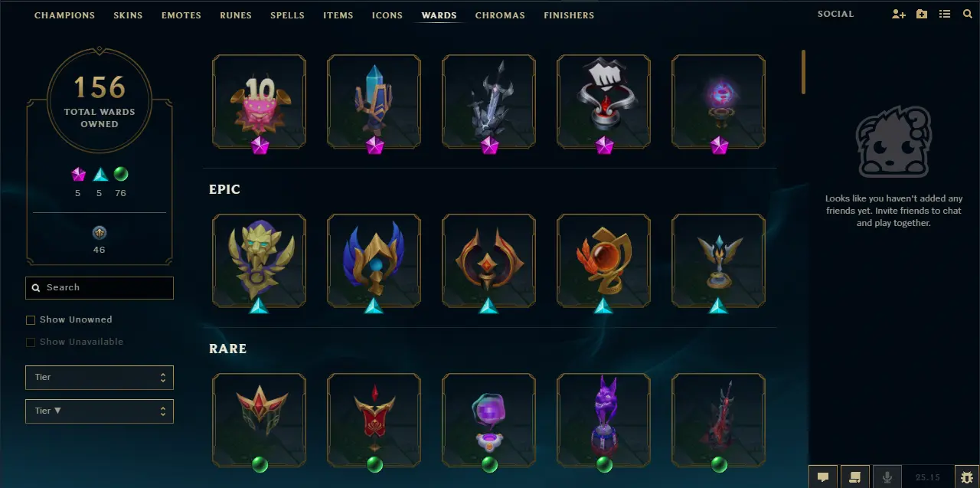Click the ward Search input field
Screen dimensions: 980x488
point(100,288)
